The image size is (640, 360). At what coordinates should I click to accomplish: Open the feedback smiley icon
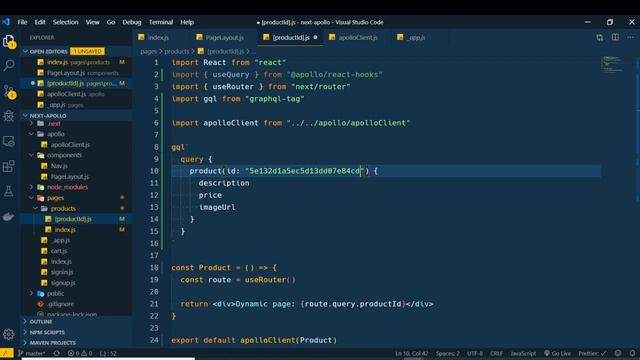pyautogui.click(x=618, y=353)
